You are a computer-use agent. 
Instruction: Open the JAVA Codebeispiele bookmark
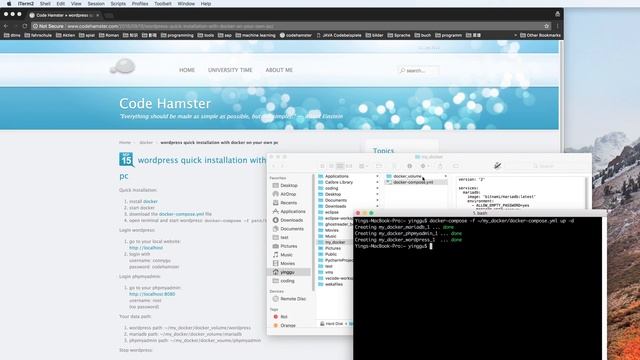pyautogui.click(x=339, y=36)
